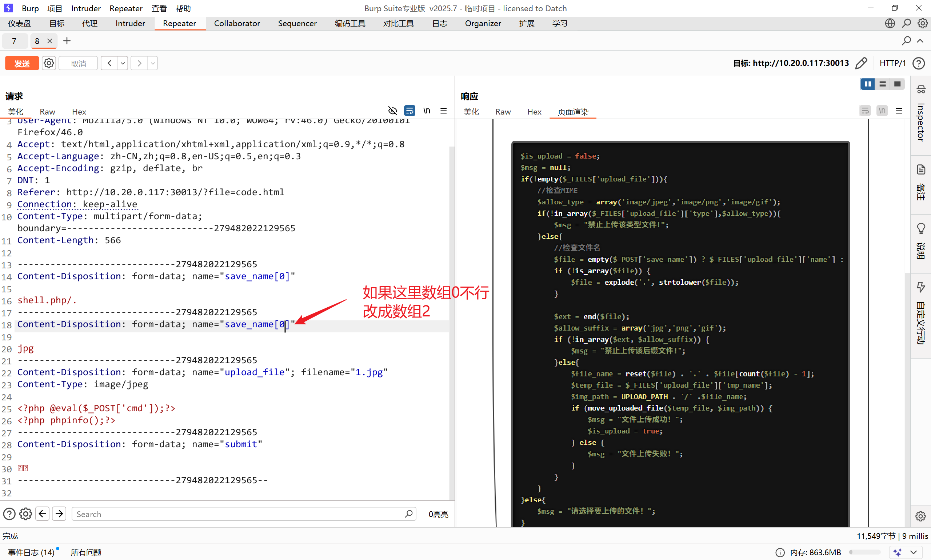Click the globe icon in top bar

tap(890, 23)
